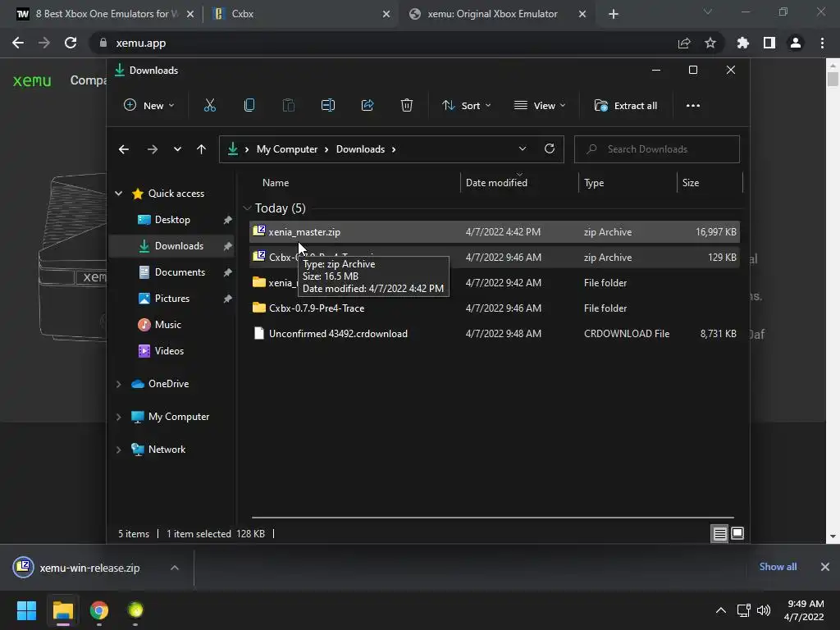
Task: Open options arrow for xemu-win-release.zip download
Action: tap(175, 568)
